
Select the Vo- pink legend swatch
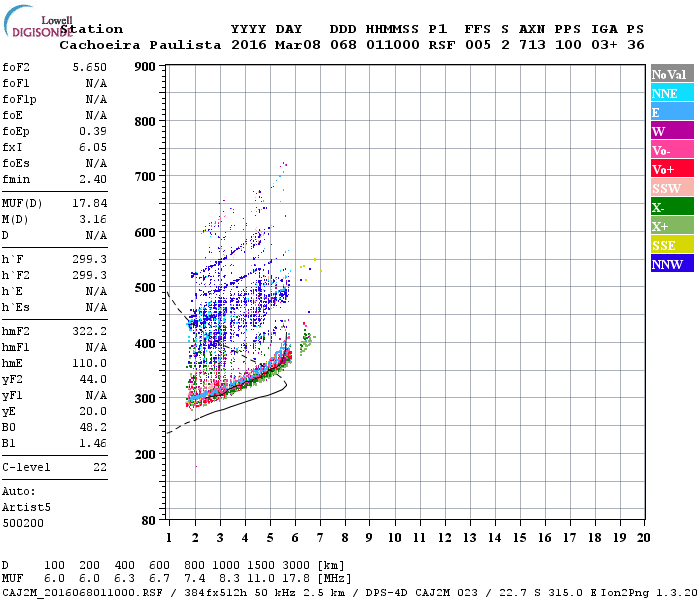[672, 150]
